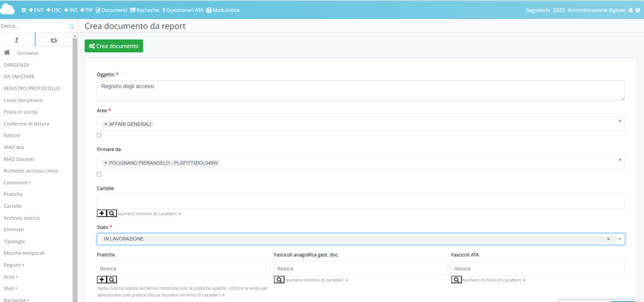Open I miei documenti in sidebar
644x302 pixels.
pos(23,100)
